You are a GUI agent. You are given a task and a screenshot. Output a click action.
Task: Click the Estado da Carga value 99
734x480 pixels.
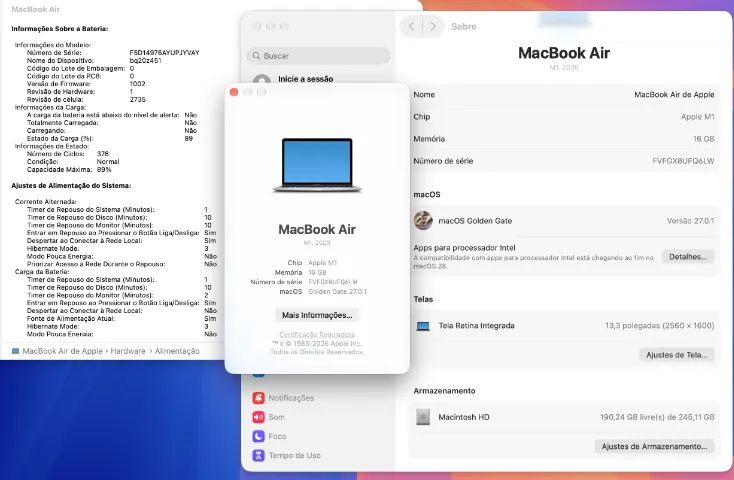pyautogui.click(x=189, y=138)
